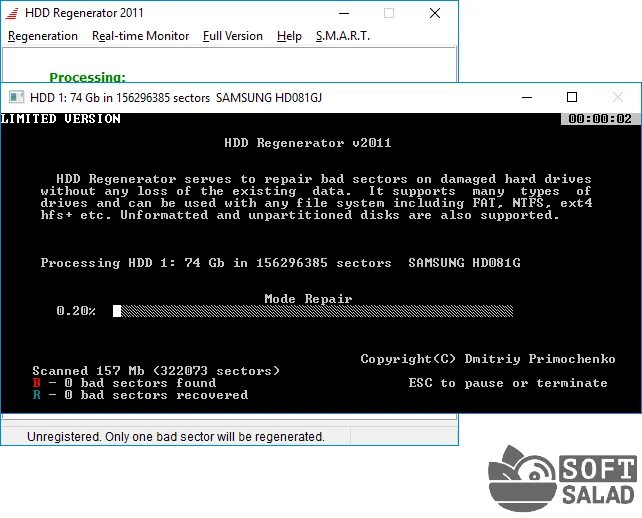This screenshot has width=642, height=518.
Task: Maximize the HDD 1 console window
Action: pos(572,97)
